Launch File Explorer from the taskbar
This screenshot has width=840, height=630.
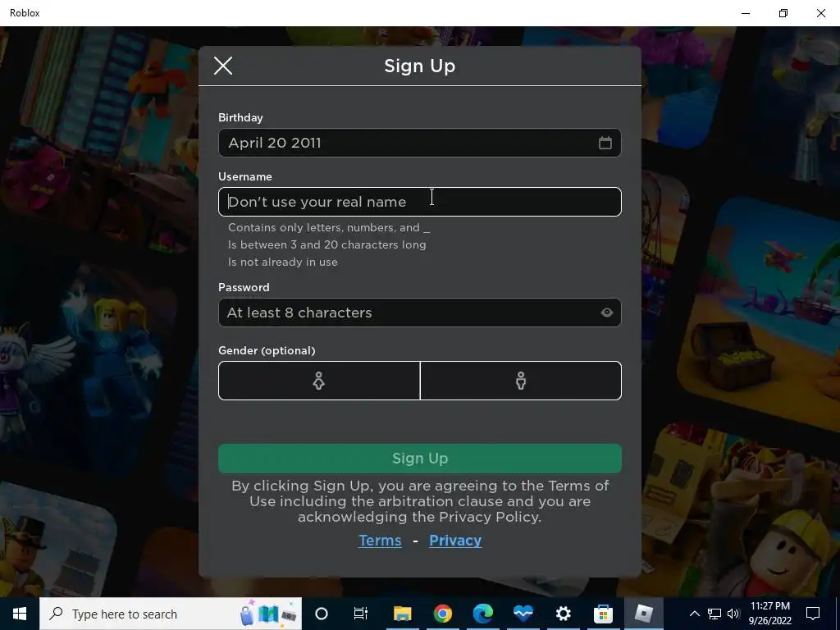[x=402, y=614]
